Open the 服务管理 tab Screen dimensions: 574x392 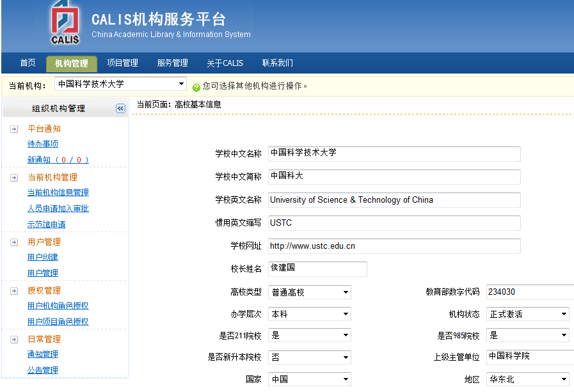(172, 63)
